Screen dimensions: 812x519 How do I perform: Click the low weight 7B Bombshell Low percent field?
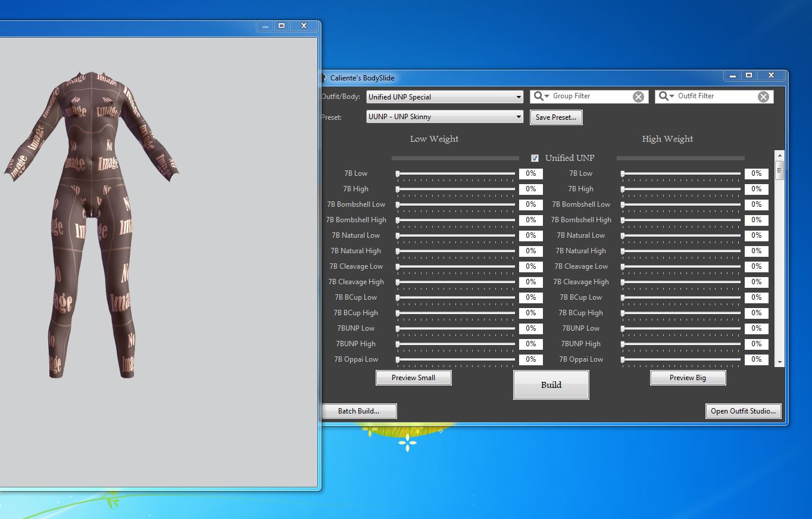tap(530, 204)
